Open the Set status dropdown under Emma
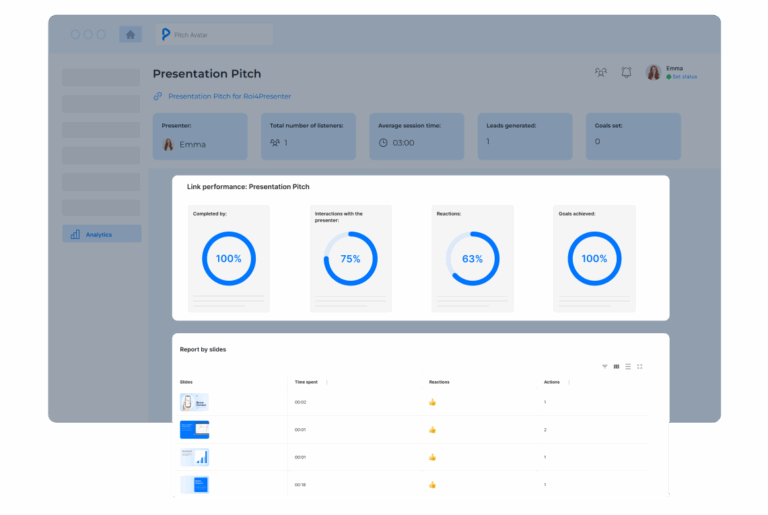The image size is (768, 515). tap(684, 77)
